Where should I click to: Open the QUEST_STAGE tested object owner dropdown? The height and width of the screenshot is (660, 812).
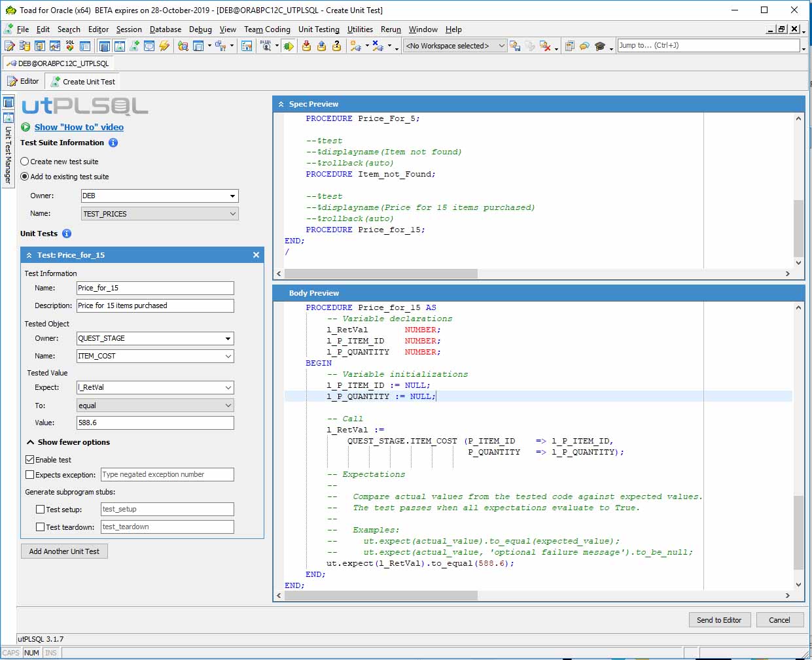(x=228, y=338)
